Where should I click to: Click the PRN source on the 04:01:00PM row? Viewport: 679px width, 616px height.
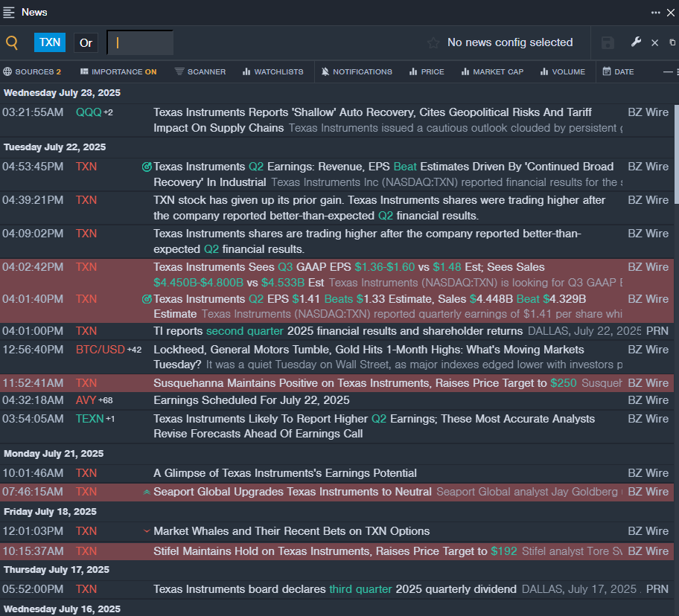click(657, 331)
